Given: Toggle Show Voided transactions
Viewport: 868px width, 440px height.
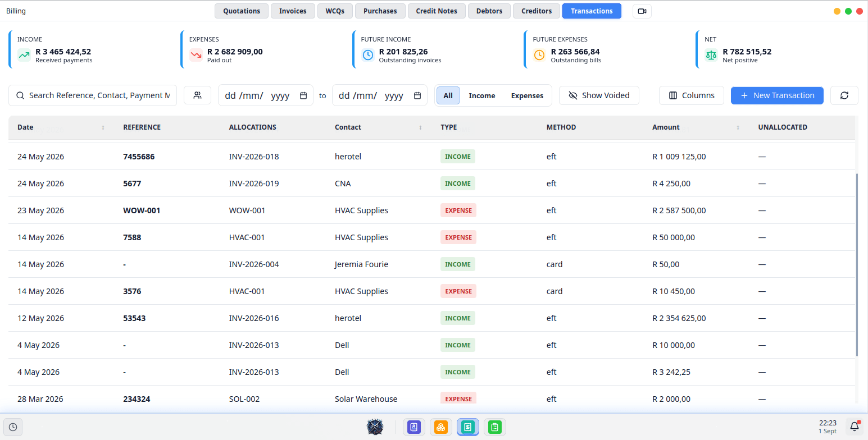Looking at the screenshot, I should click(599, 95).
